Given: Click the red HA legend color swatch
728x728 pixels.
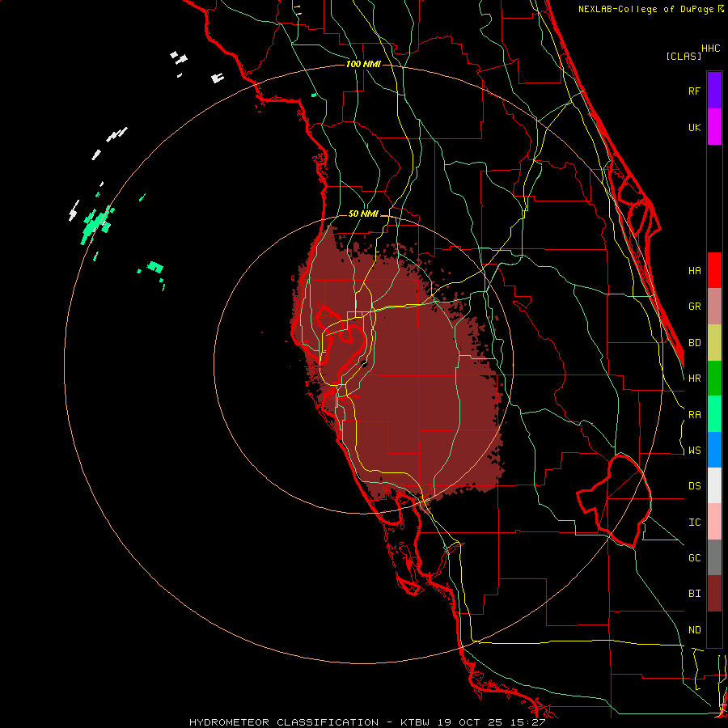Looking at the screenshot, I should (x=714, y=270).
